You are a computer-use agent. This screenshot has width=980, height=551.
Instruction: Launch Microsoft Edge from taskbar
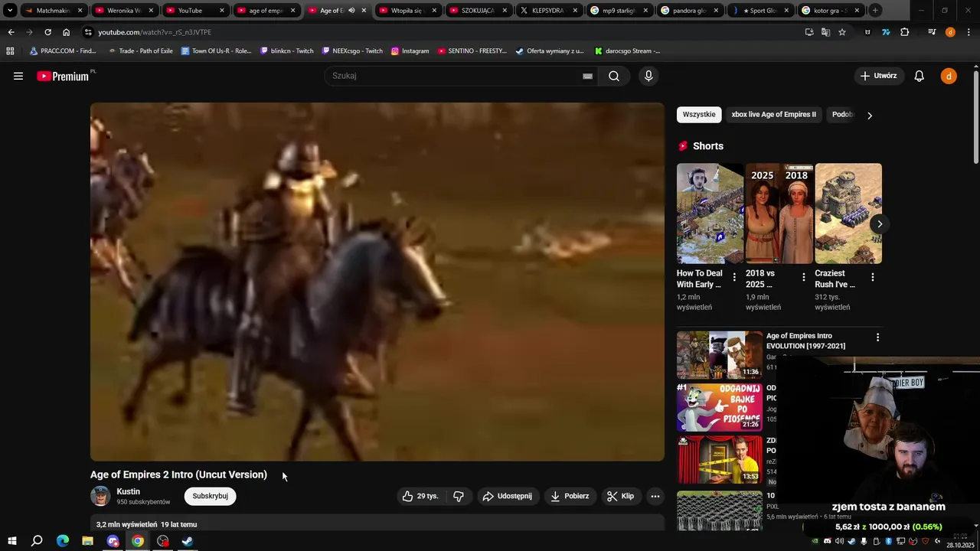pos(63,541)
